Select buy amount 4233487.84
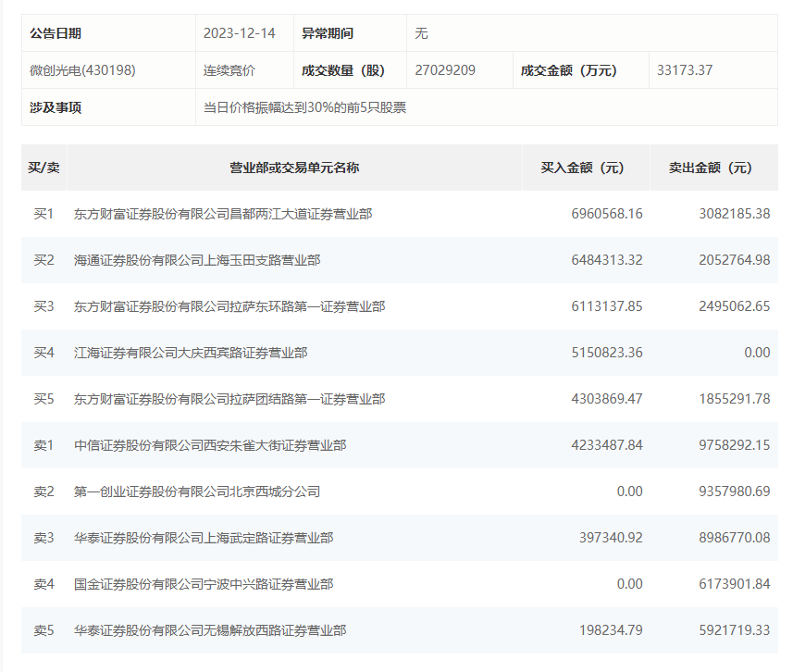793x672 pixels. pos(607,445)
